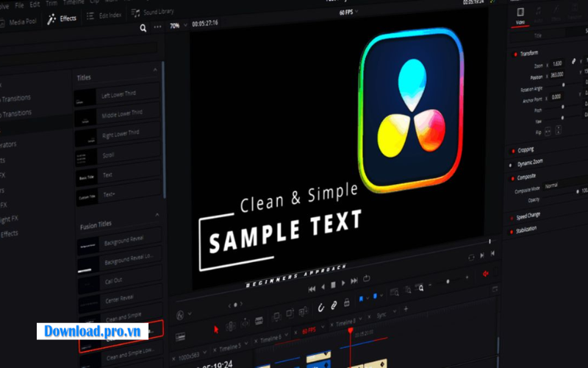The width and height of the screenshot is (588, 368).
Task: Click the detail zoom icon
Action: tap(408, 289)
